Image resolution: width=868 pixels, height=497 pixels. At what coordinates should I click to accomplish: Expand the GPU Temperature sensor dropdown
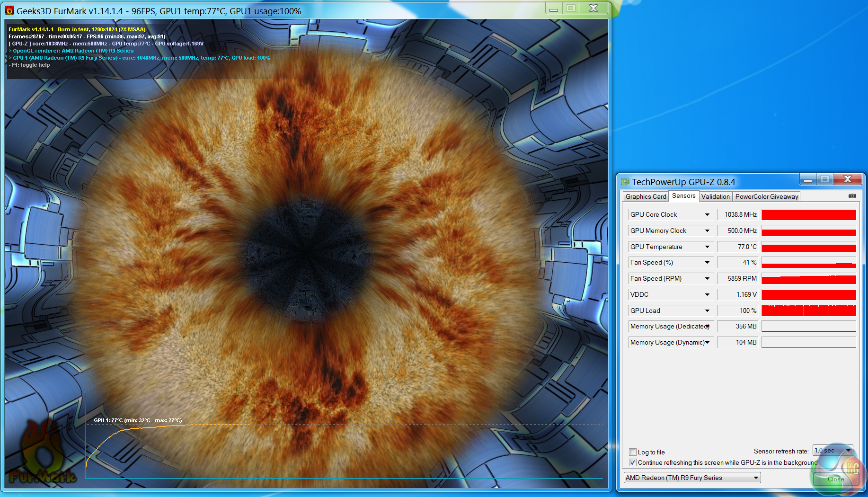click(x=707, y=247)
